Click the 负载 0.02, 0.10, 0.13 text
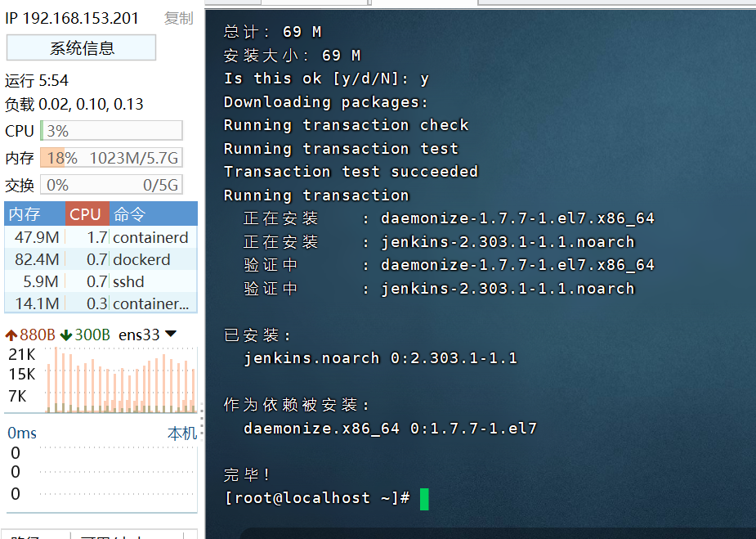Screen dimensions: 756x539 (74, 104)
